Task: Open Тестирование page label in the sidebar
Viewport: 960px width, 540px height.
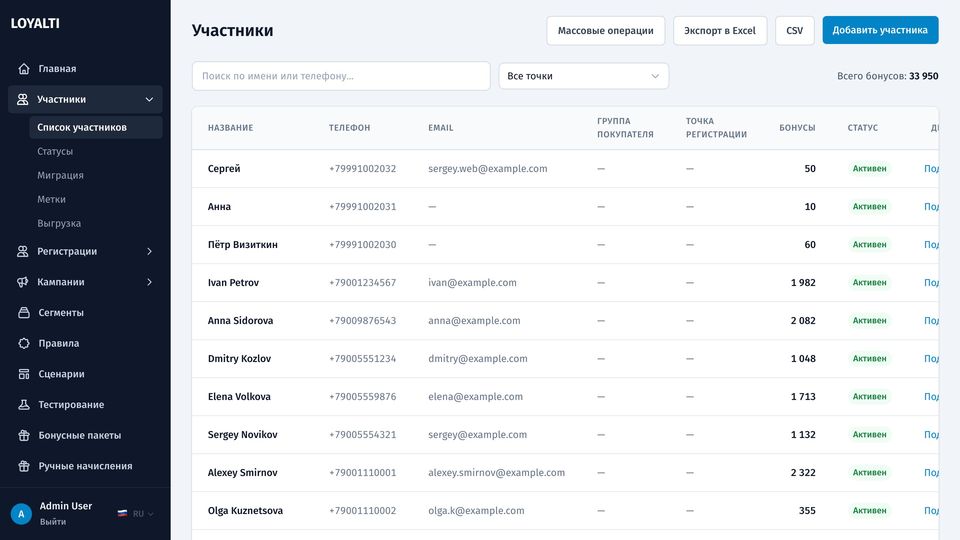Action: pyautogui.click(x=71, y=404)
